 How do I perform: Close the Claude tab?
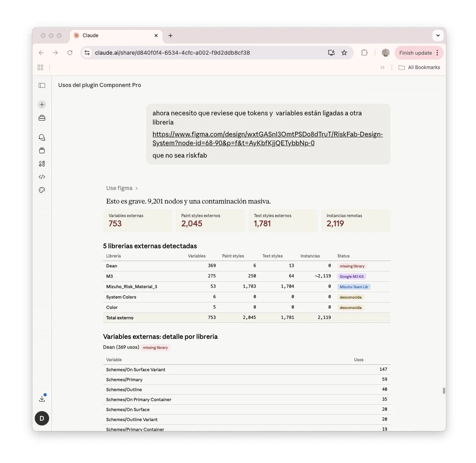(156, 36)
